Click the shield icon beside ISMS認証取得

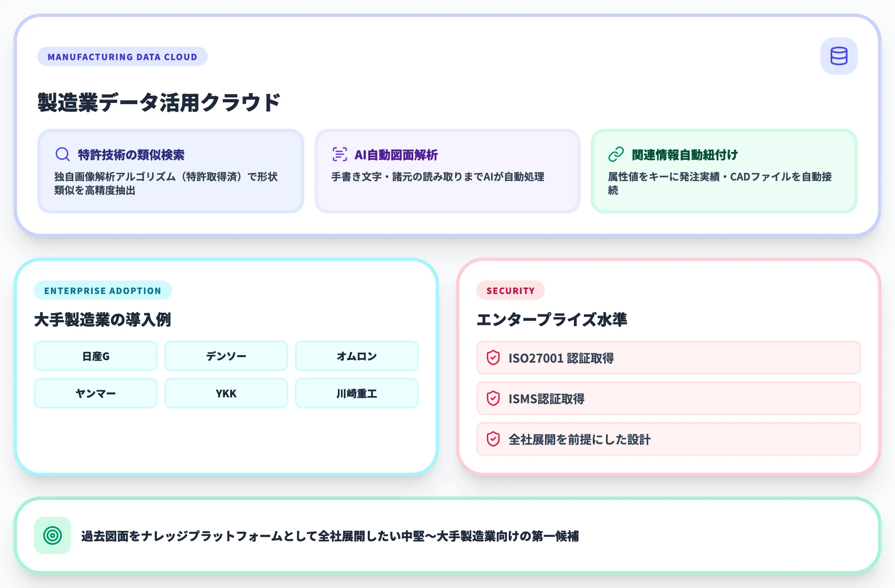click(x=493, y=399)
